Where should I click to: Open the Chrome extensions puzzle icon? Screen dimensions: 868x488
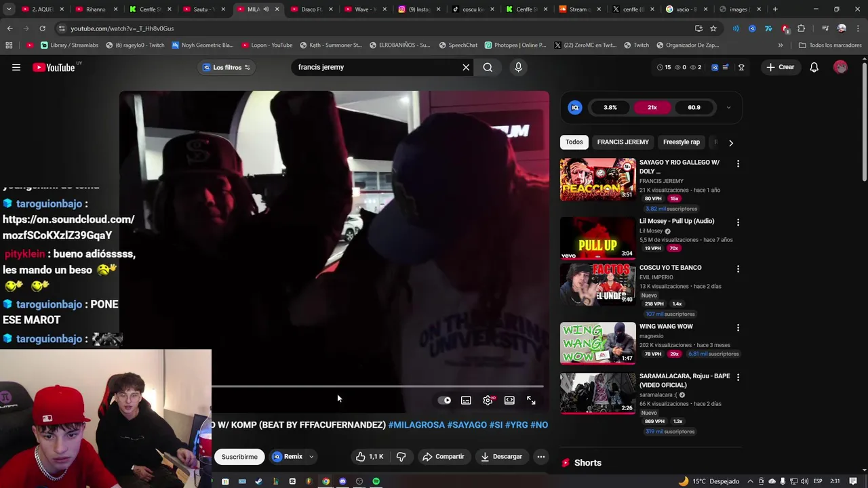(802, 28)
